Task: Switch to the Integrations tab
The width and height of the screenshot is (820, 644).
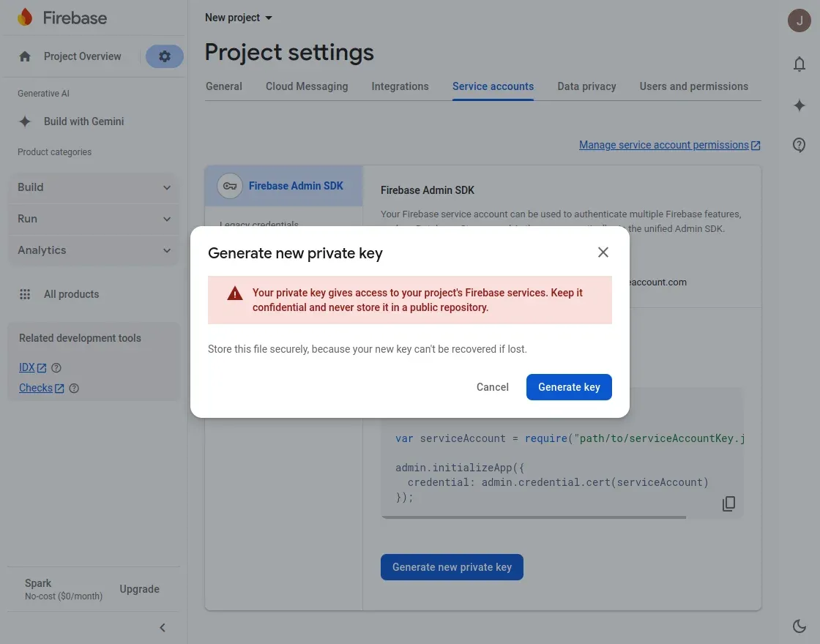Action: [400, 86]
